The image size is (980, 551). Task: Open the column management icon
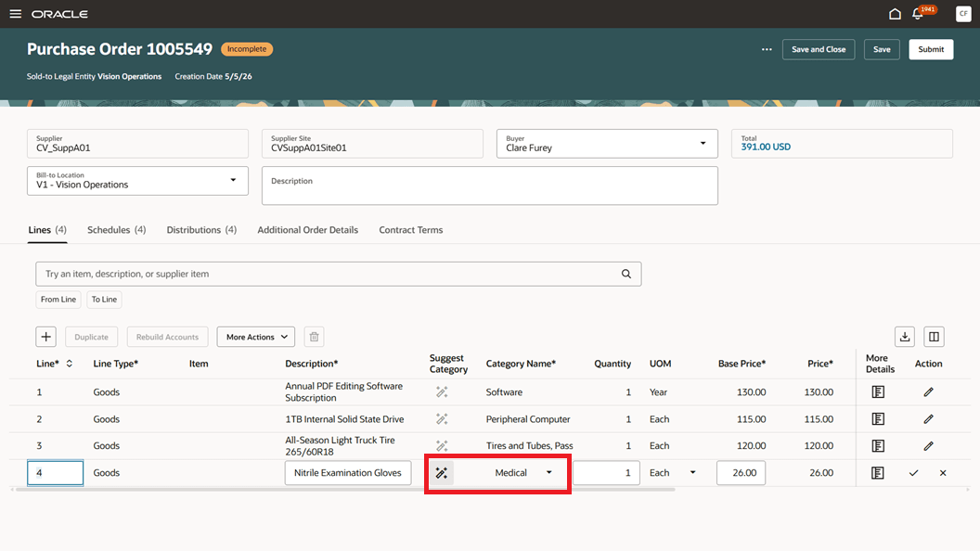coord(933,337)
